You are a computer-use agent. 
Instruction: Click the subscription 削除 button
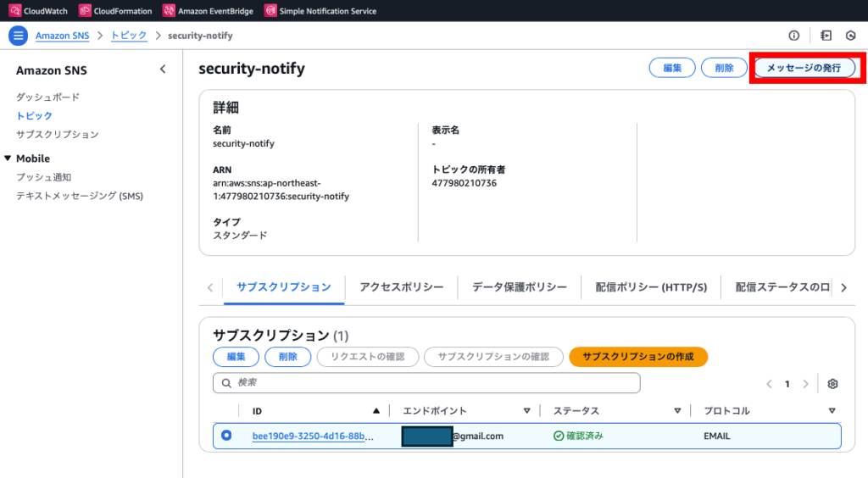pos(288,357)
